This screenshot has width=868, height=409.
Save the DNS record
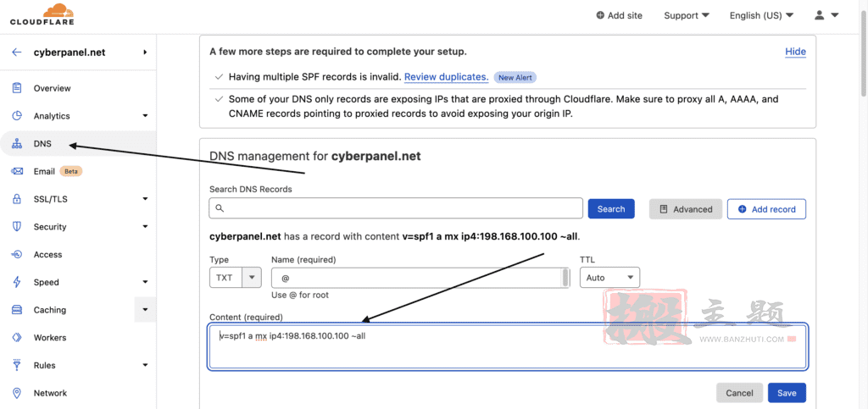(x=787, y=393)
